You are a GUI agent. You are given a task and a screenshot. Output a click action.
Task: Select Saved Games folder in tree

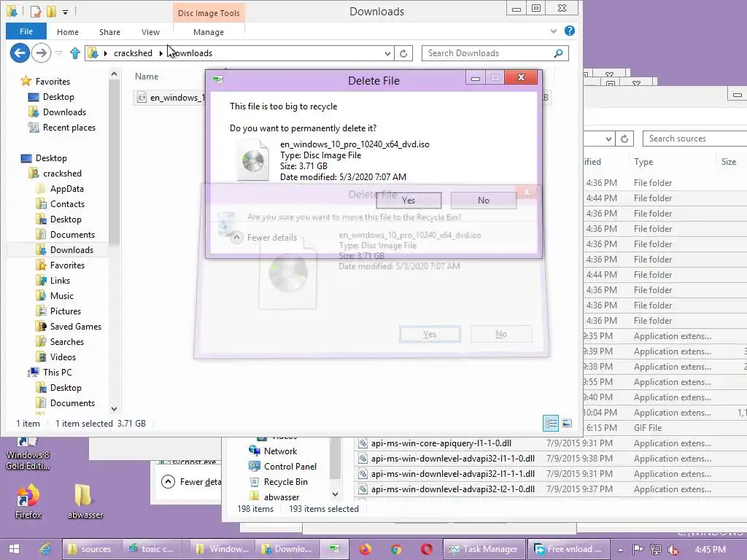click(x=69, y=326)
